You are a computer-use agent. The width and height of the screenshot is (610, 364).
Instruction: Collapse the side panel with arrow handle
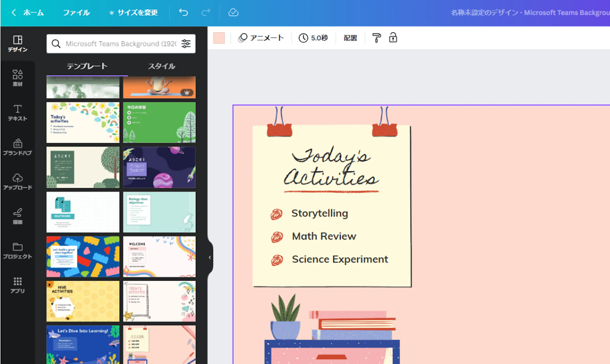click(x=210, y=257)
